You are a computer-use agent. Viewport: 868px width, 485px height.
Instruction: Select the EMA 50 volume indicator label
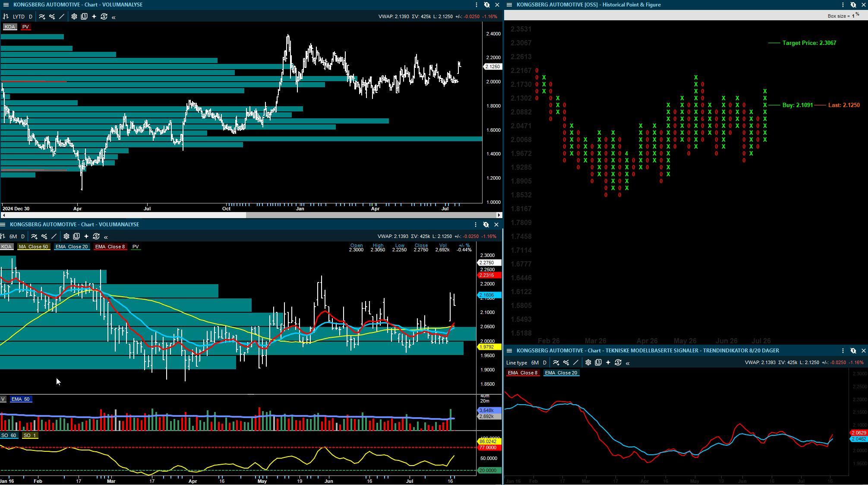[21, 399]
